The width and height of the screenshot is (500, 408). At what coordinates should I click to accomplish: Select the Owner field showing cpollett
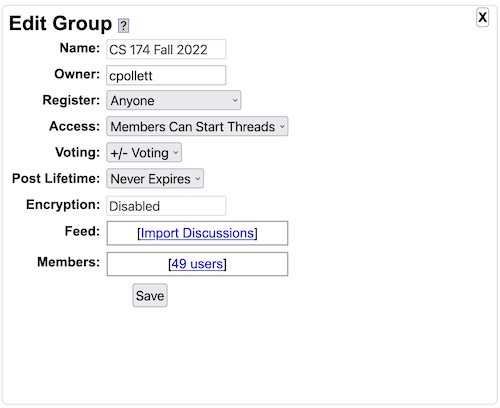coord(166,75)
